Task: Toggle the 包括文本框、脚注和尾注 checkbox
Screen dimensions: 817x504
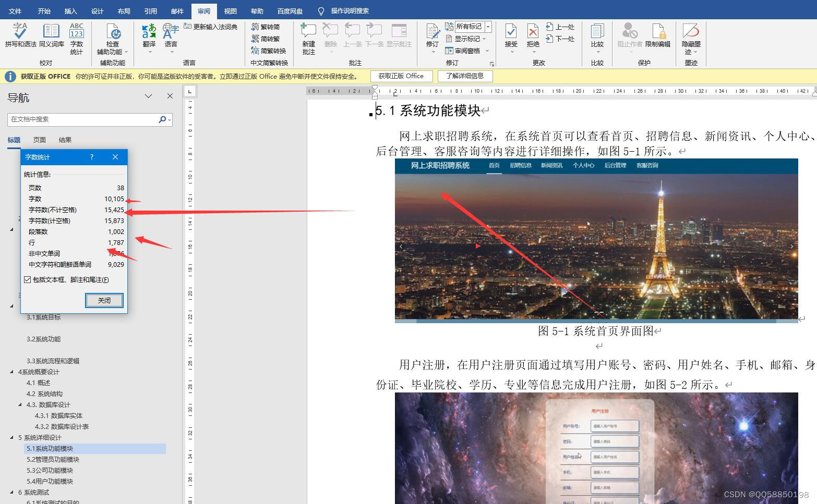Action: click(x=28, y=280)
